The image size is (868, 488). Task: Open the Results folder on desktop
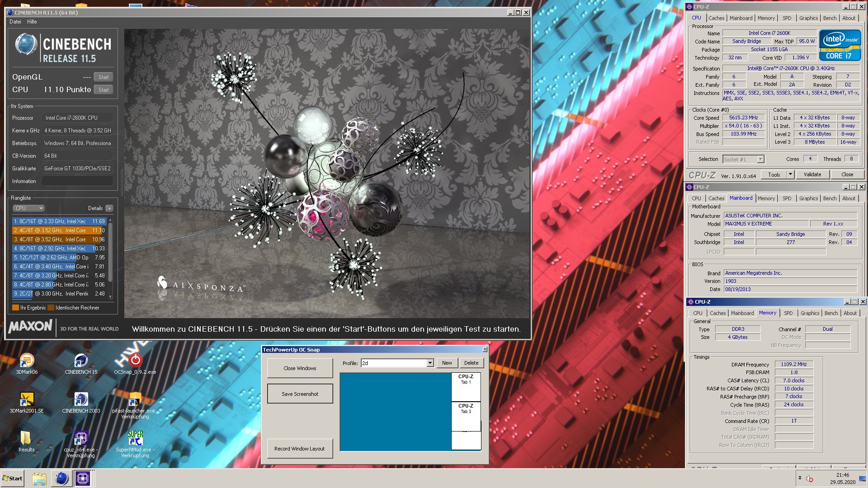click(26, 441)
